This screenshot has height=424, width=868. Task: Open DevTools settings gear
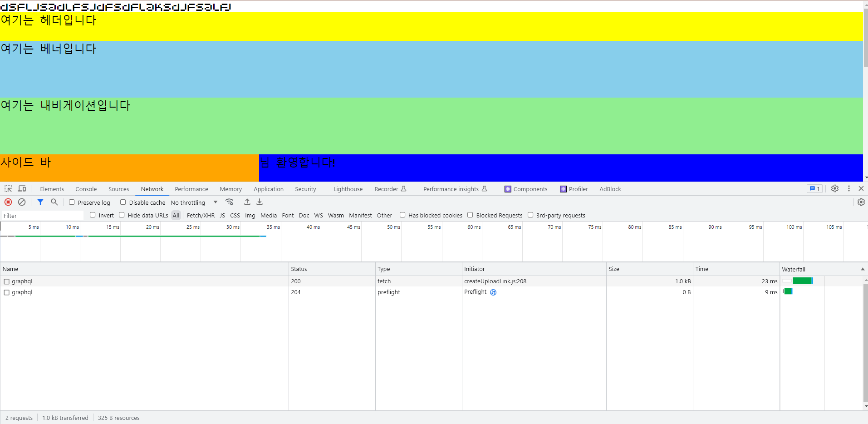coord(835,188)
